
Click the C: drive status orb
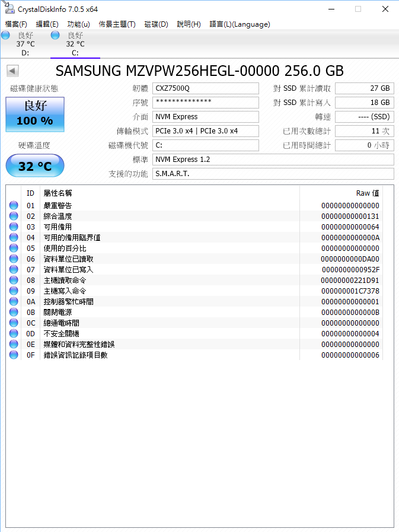point(55,36)
